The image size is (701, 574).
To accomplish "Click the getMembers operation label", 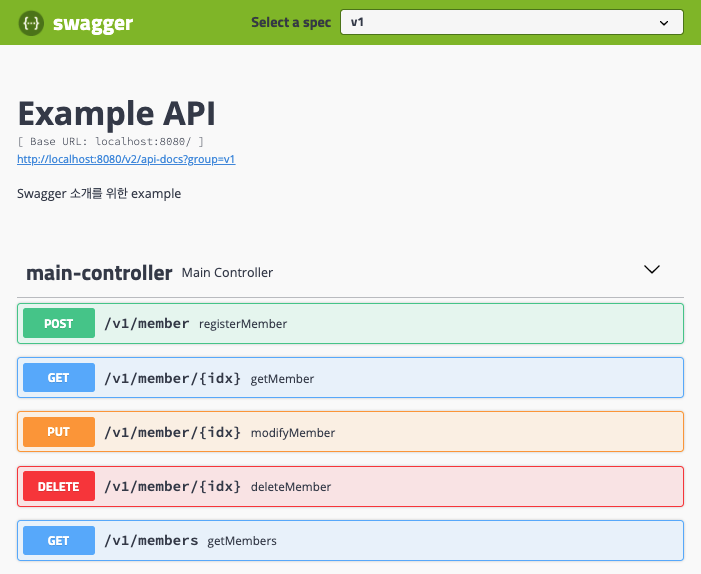I will coord(242,541).
